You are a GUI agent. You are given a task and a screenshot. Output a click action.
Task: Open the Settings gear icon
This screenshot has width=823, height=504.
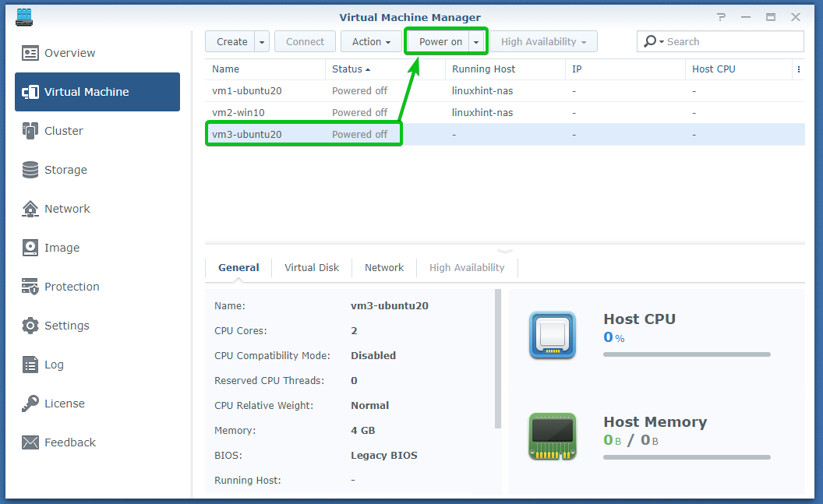pyautogui.click(x=30, y=326)
